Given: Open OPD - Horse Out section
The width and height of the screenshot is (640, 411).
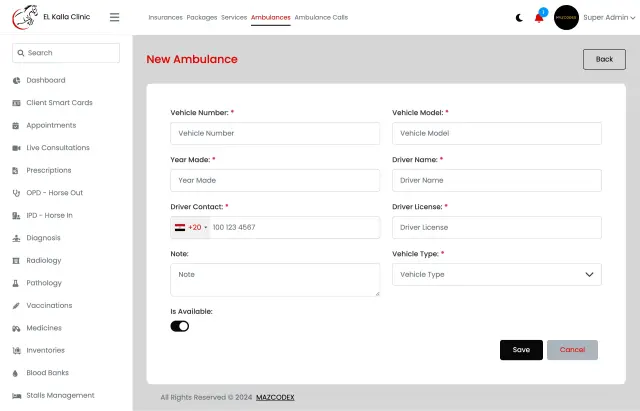Looking at the screenshot, I should (54, 193).
